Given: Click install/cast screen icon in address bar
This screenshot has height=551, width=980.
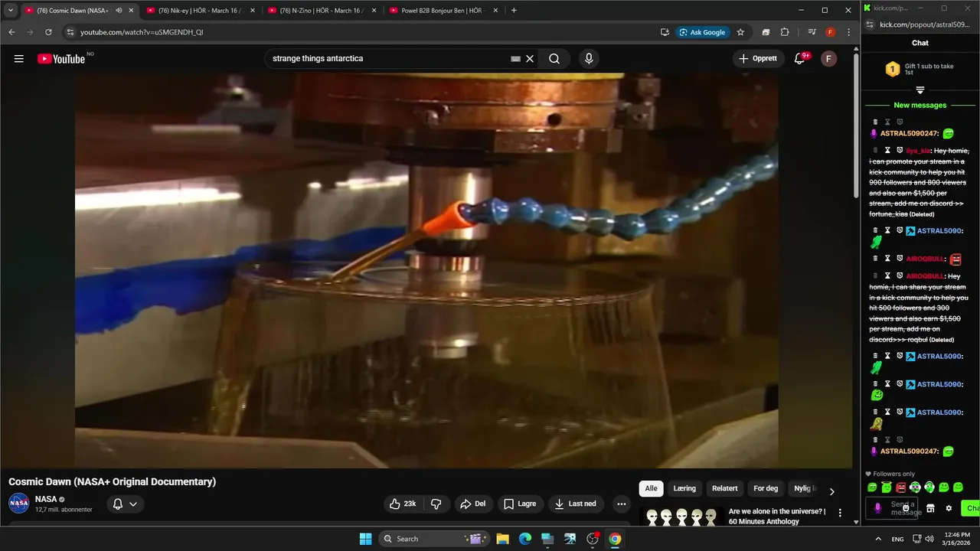Looking at the screenshot, I should tap(665, 32).
